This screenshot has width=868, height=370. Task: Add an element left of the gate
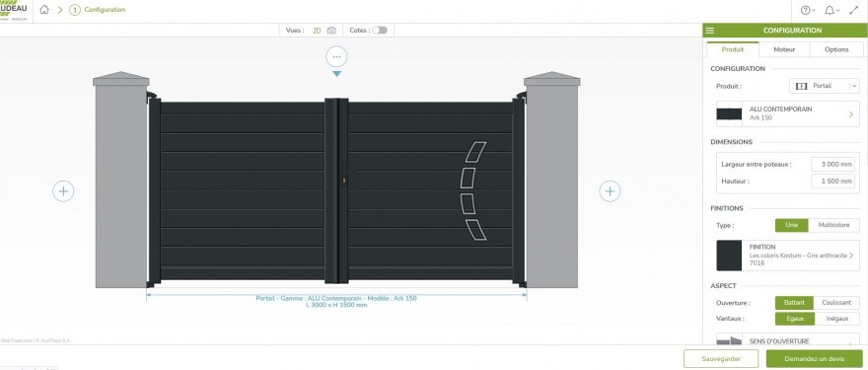(x=63, y=191)
